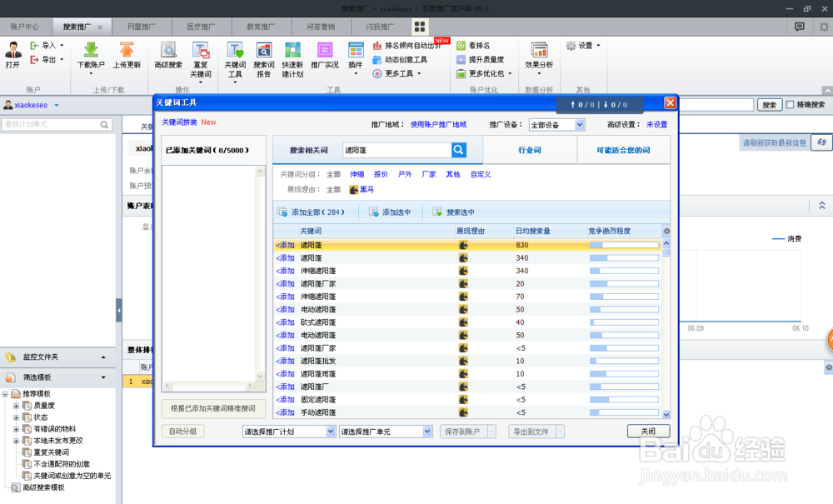Click 添加全部 (284) button

coord(311,212)
